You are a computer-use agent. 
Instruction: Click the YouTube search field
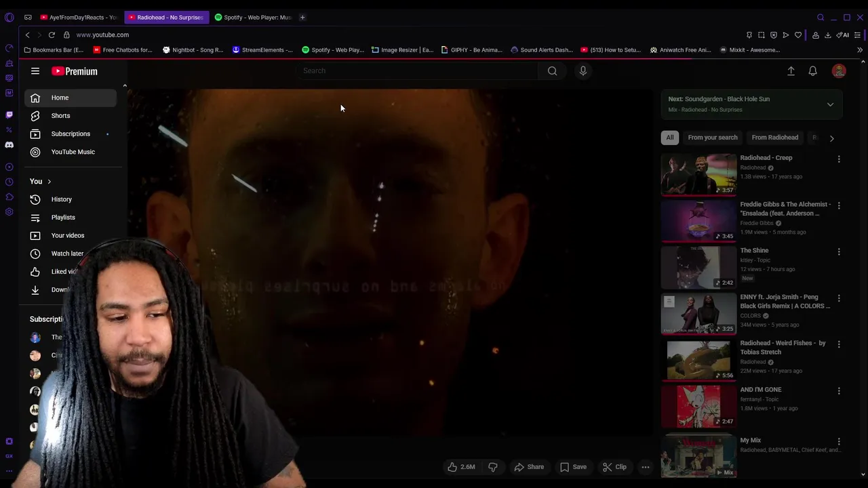click(x=417, y=70)
